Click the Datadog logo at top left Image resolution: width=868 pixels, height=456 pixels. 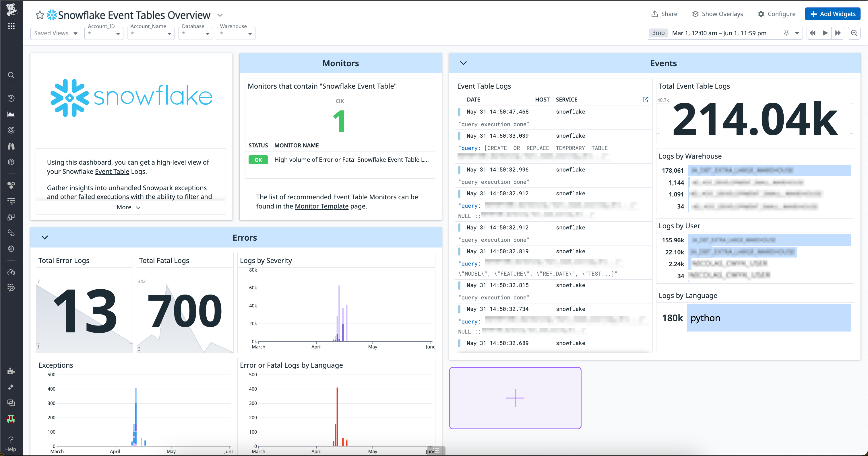point(11,9)
